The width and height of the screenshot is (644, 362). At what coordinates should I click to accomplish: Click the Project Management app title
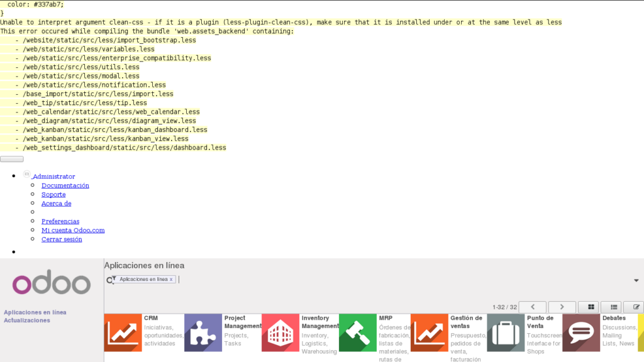point(243,322)
